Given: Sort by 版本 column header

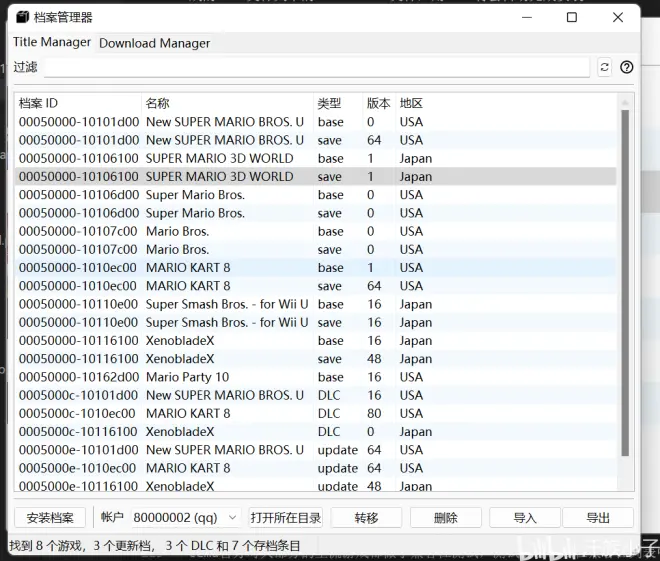Looking at the screenshot, I should [379, 103].
